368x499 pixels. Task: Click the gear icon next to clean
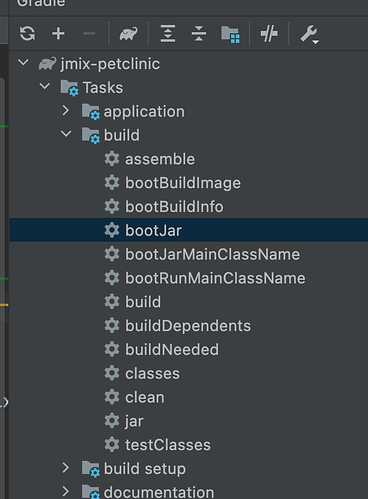[112, 397]
